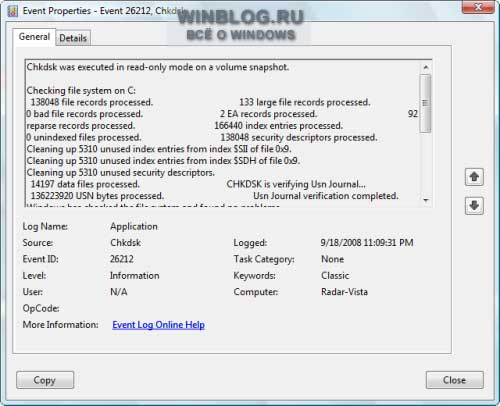Click the 'Computer:' label
500x406 pixels.
click(x=256, y=292)
